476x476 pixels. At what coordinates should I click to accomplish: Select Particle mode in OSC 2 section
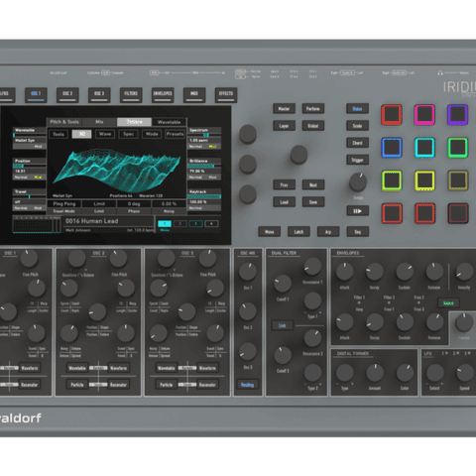(77, 385)
